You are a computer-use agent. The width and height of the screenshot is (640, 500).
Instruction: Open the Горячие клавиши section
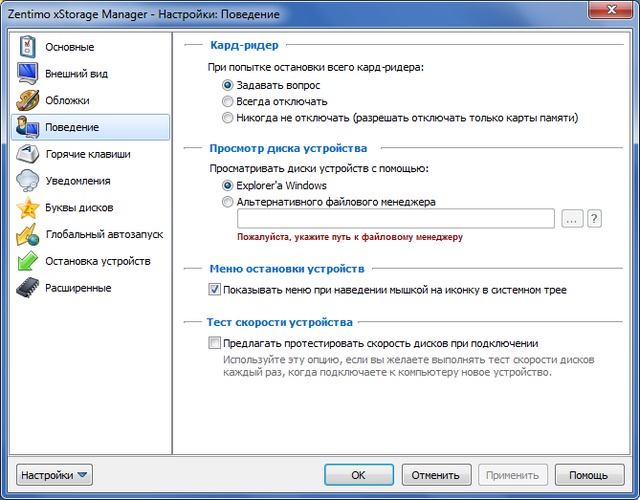pos(90,154)
